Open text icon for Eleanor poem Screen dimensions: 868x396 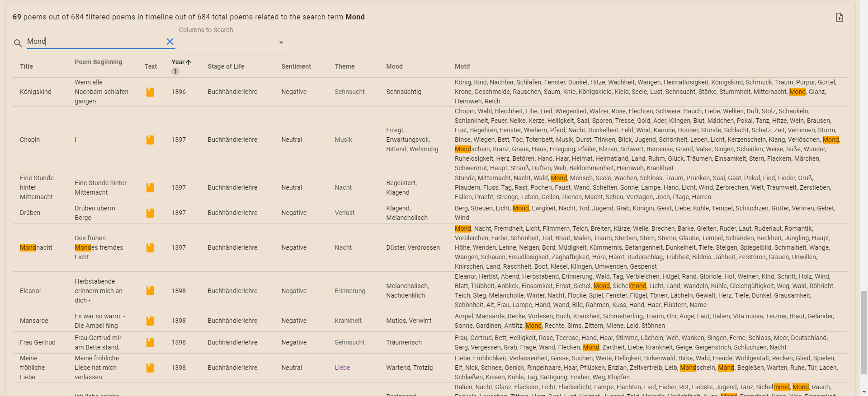coord(150,291)
